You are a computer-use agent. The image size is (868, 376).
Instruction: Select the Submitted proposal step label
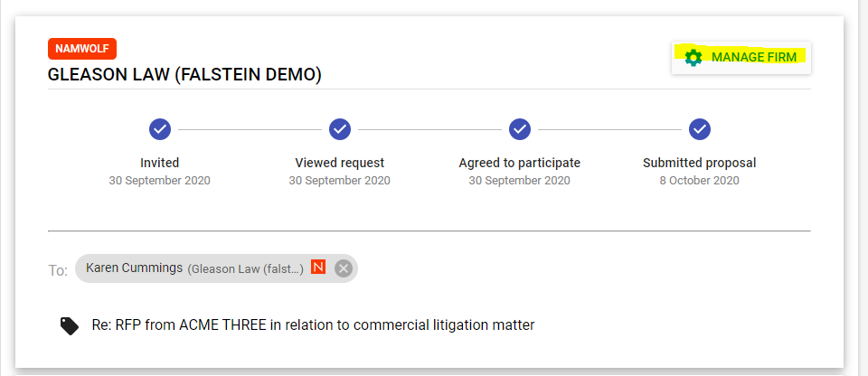pyautogui.click(x=699, y=163)
